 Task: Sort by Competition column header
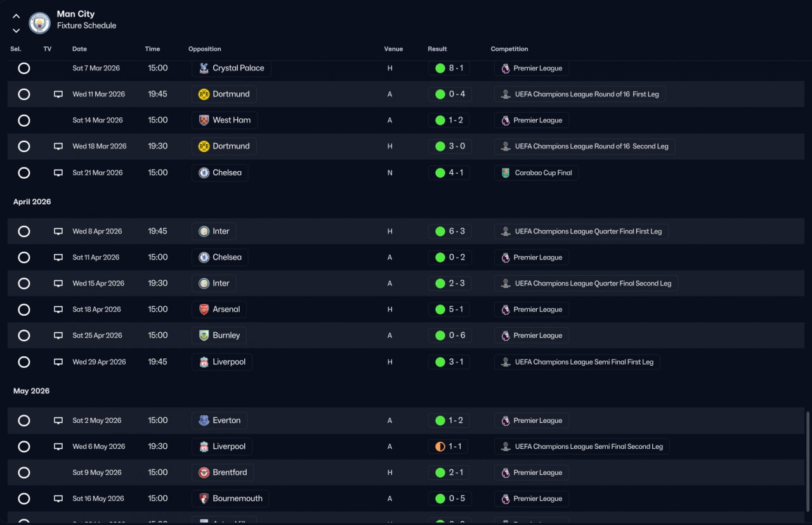coord(509,49)
